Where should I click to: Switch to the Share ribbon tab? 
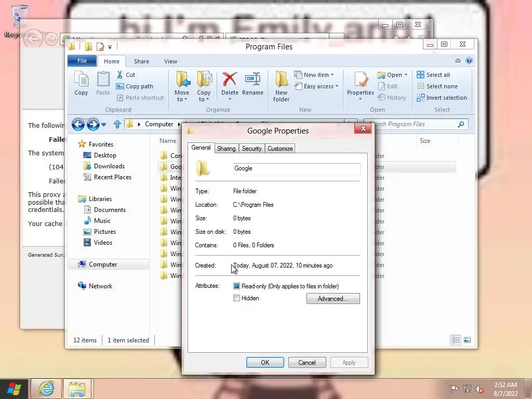141,61
